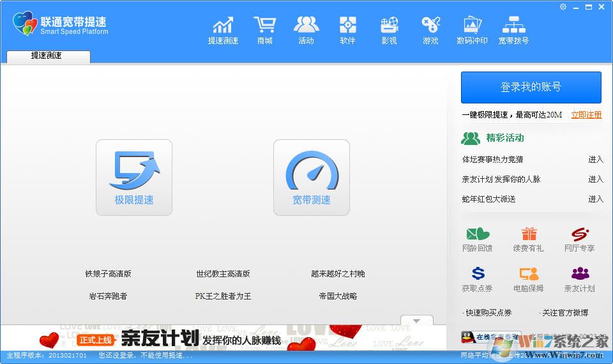Image resolution: width=613 pixels, height=364 pixels.
Task: Open 续费有礼 gift icon
Action: coord(529,239)
